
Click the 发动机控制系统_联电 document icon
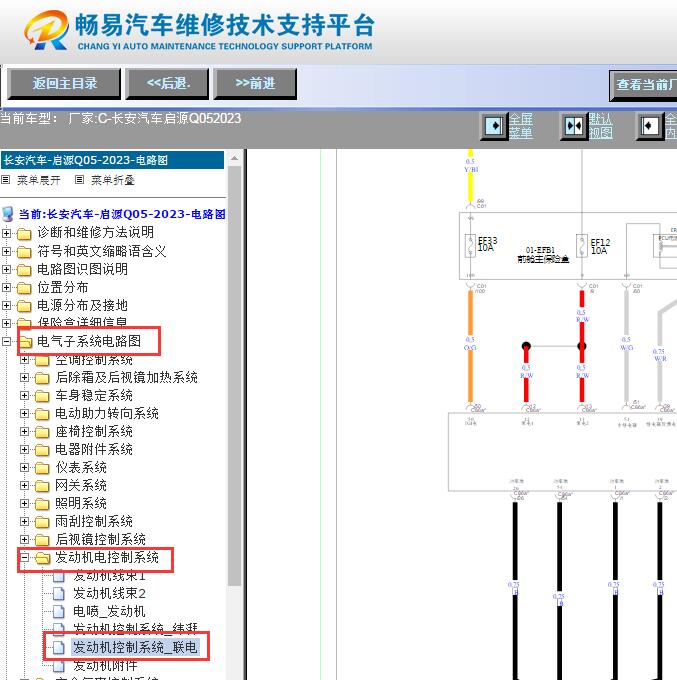tap(59, 647)
